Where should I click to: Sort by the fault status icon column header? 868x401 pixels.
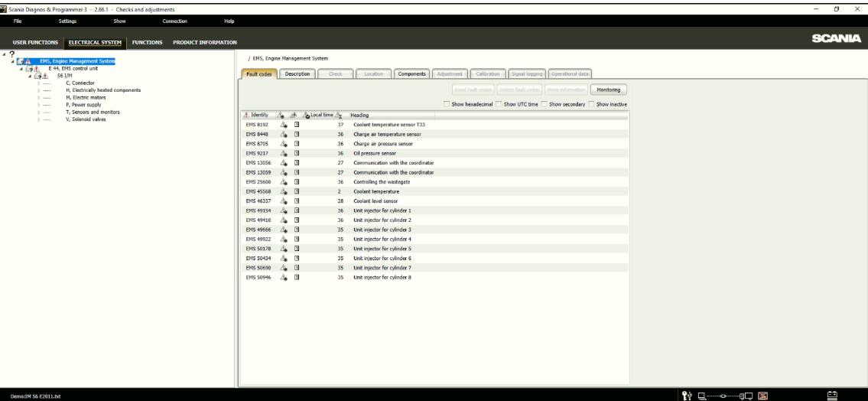point(281,116)
